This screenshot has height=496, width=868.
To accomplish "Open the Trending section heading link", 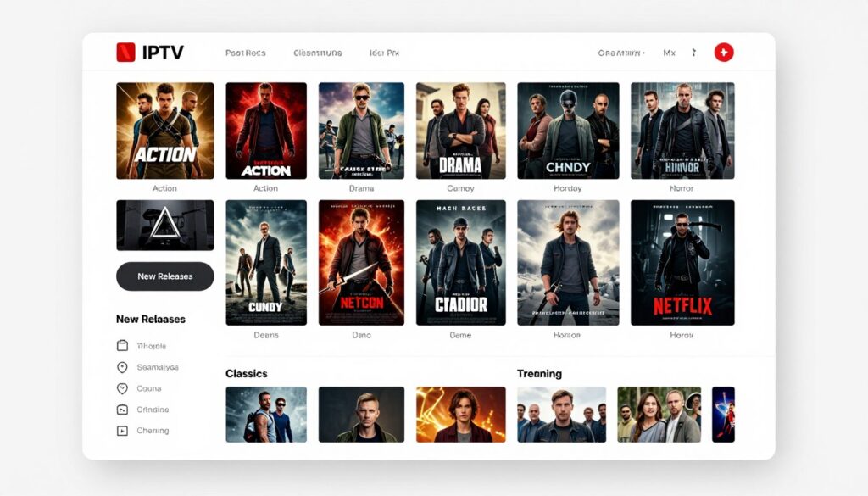I will (540, 373).
